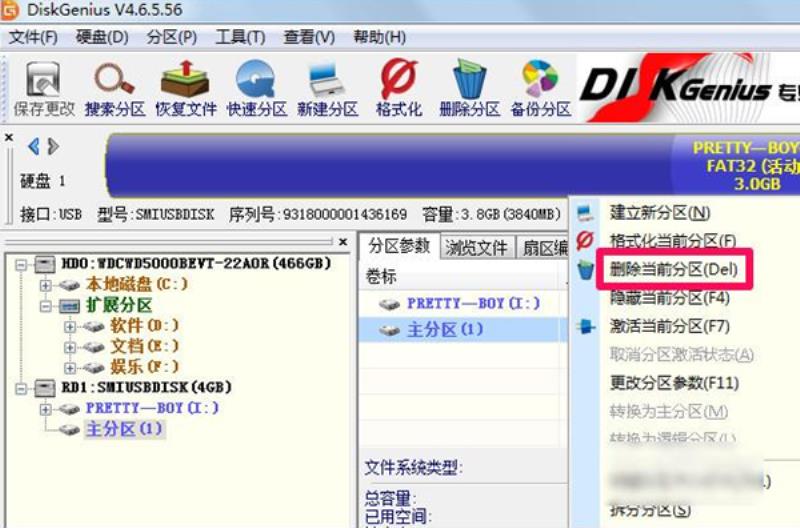The height and width of the screenshot is (528, 800).
Task: Expand the 文档 (E:) node
Action: click(70, 347)
